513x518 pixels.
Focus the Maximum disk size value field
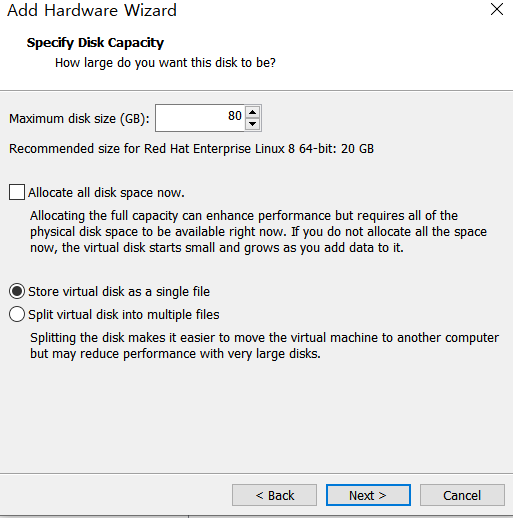(200, 118)
